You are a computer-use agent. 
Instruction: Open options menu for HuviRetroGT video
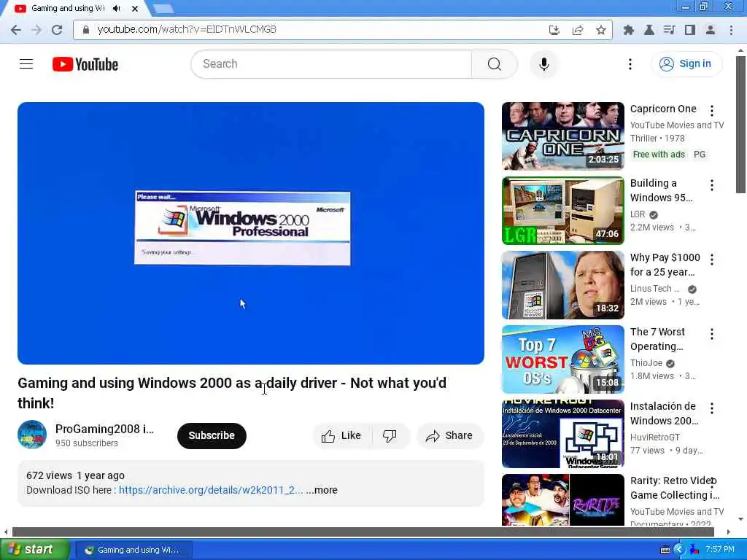coord(712,408)
